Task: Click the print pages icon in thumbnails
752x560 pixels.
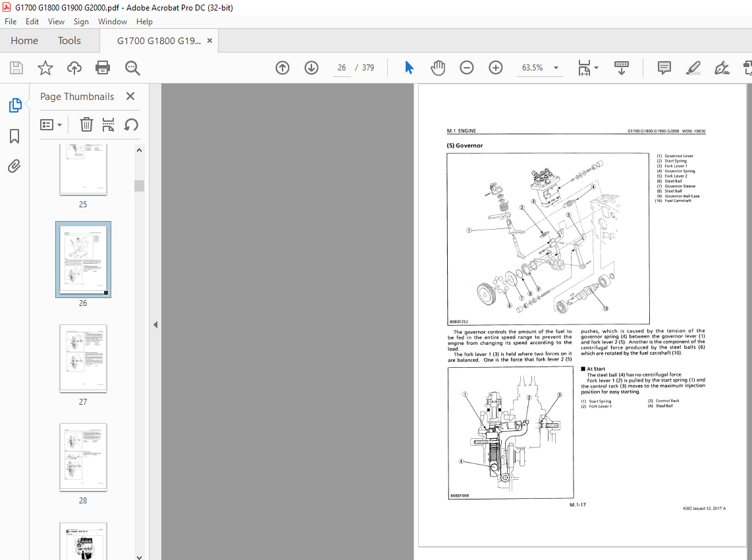Action: (x=109, y=124)
